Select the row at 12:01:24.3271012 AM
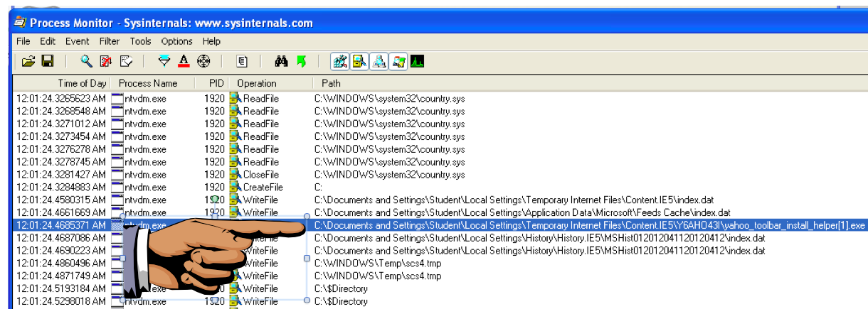Image resolution: width=868 pixels, height=309 pixels. click(x=441, y=124)
